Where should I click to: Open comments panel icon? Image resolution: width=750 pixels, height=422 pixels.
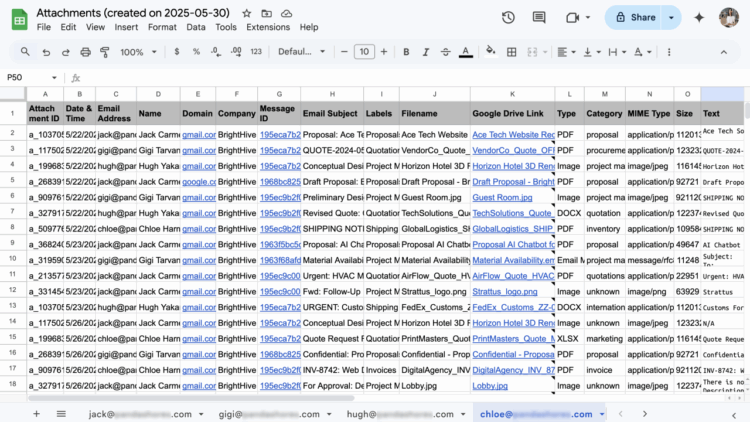click(539, 18)
